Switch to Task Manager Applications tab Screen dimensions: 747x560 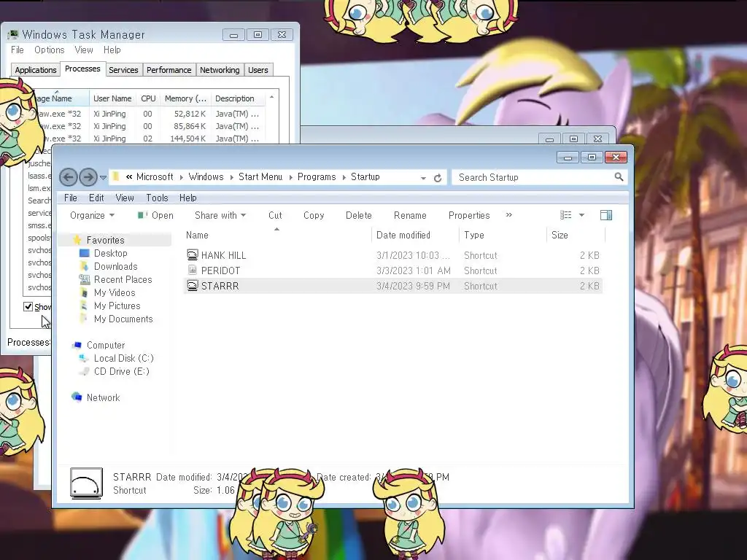(x=35, y=70)
